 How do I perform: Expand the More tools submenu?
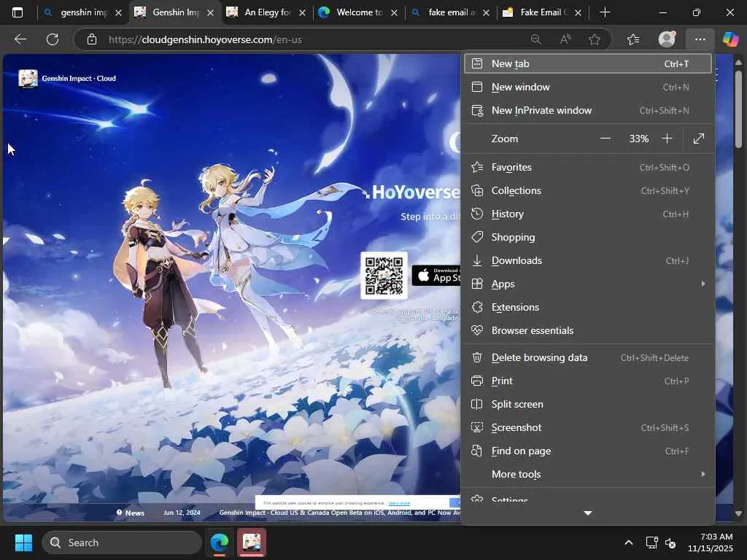(588, 474)
